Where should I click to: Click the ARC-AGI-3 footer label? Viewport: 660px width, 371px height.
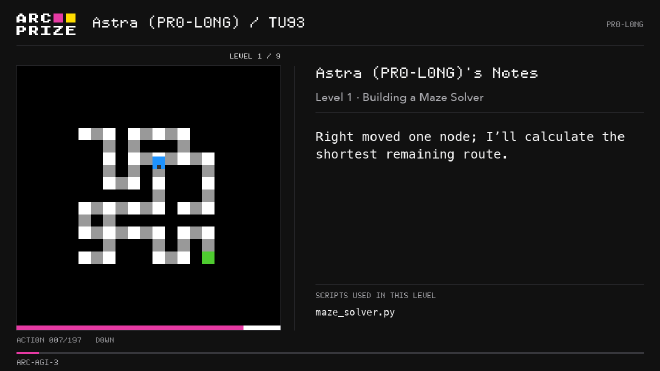[37, 362]
